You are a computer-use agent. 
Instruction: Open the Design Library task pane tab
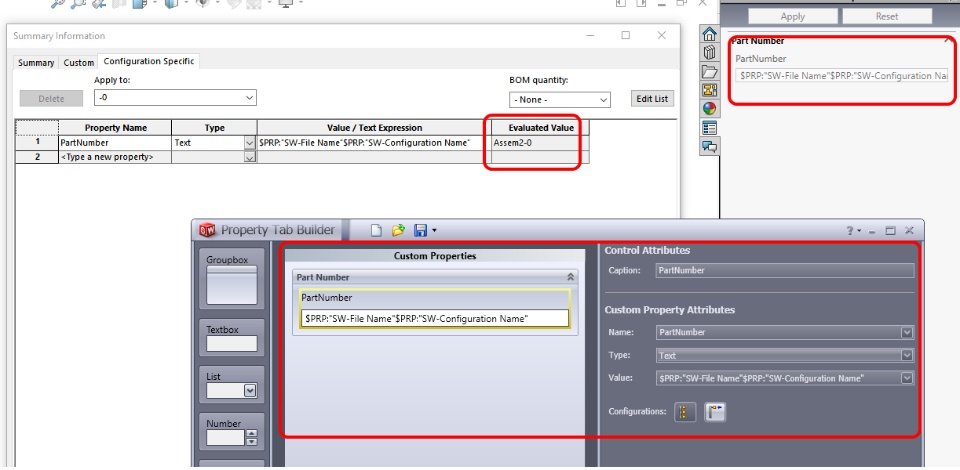709,53
